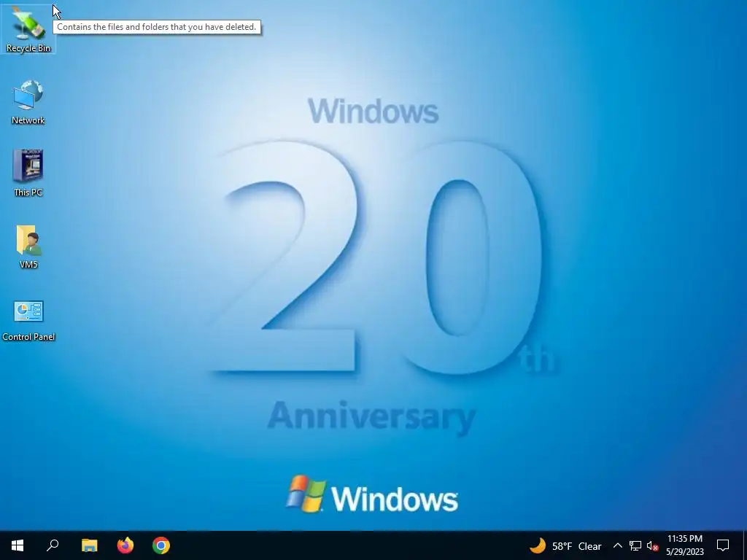
Task: Open the clock showing 11:35 PM
Action: [x=685, y=545]
